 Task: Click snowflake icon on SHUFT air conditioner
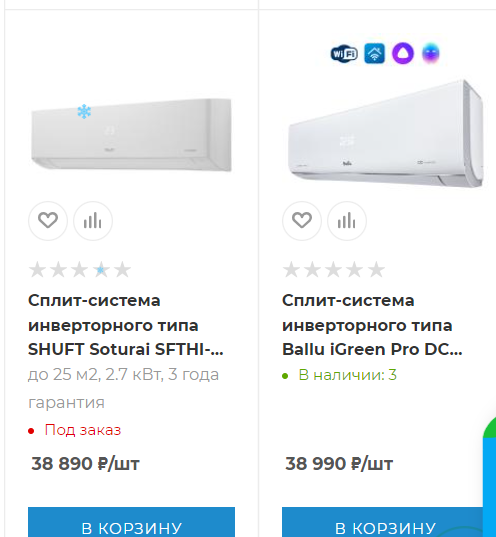click(x=84, y=112)
